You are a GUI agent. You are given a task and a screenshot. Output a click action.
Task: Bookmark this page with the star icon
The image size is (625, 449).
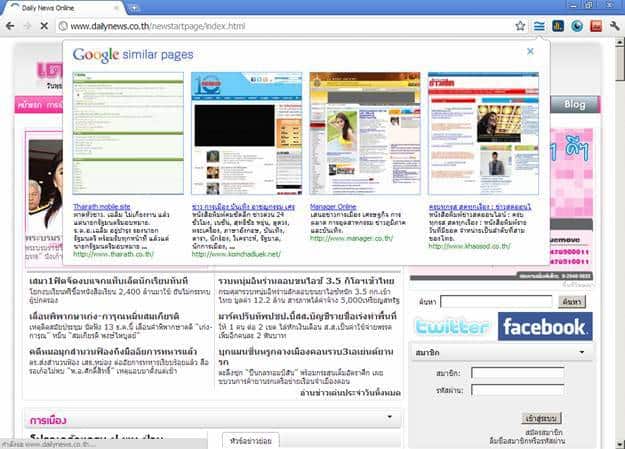pos(520,25)
